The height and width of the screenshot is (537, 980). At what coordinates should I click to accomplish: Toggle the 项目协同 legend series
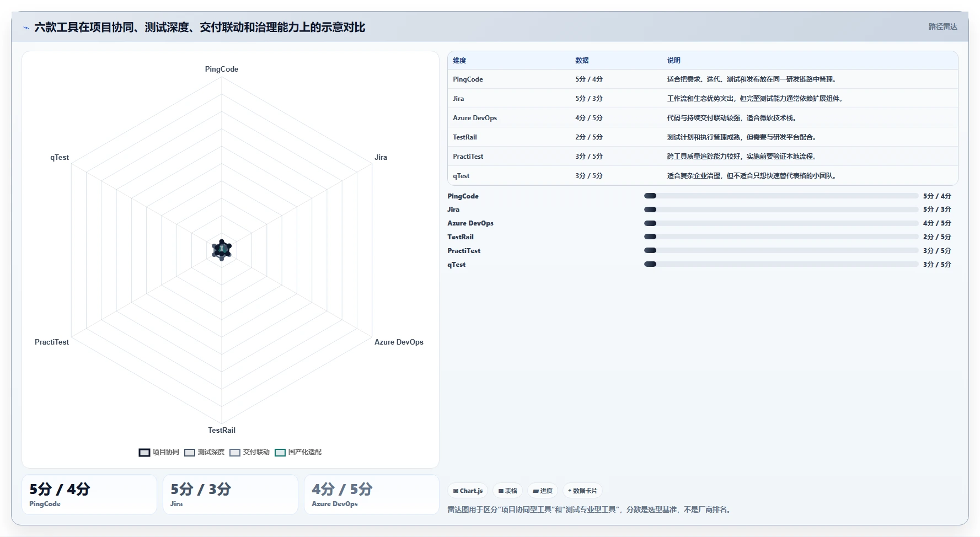click(159, 452)
